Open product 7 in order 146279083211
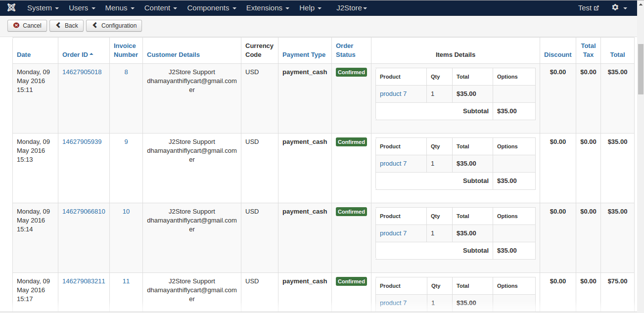 coord(393,303)
